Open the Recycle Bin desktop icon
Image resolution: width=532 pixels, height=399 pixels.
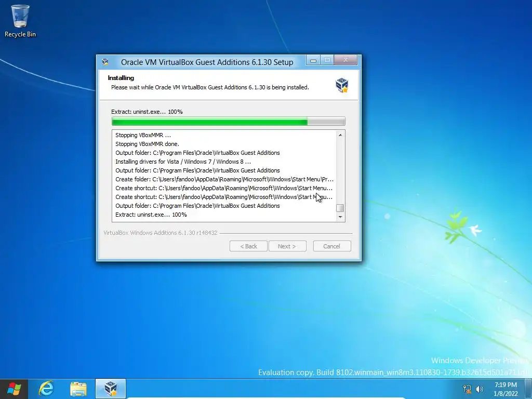[20, 20]
